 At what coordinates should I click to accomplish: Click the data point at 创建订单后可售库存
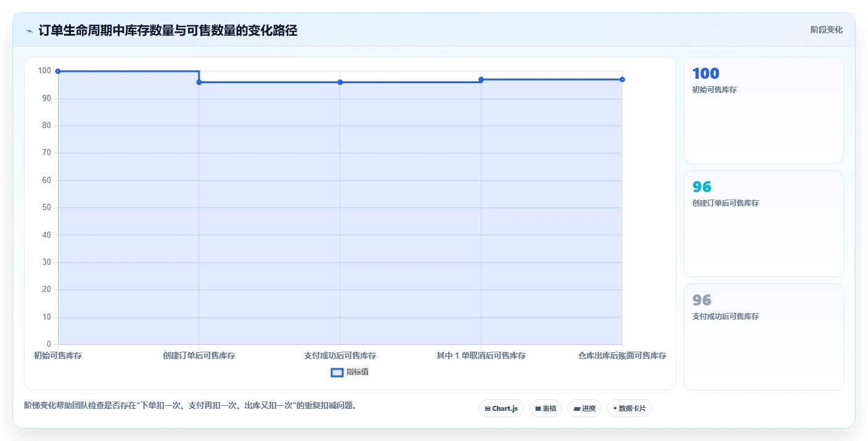click(199, 82)
